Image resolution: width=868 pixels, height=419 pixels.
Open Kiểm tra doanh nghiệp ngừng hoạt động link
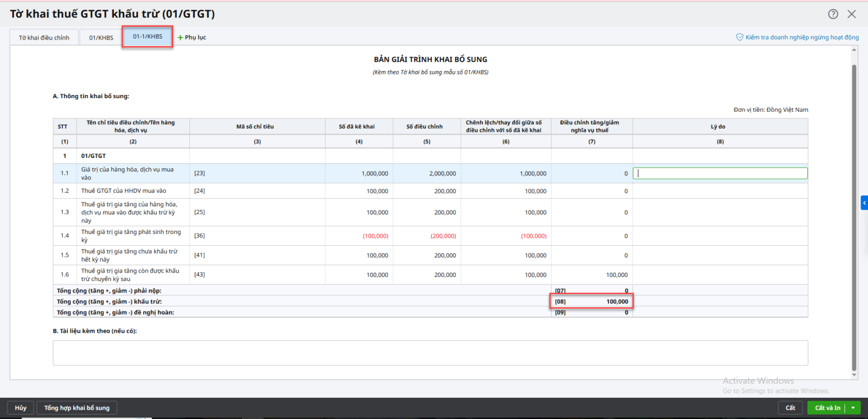point(801,37)
